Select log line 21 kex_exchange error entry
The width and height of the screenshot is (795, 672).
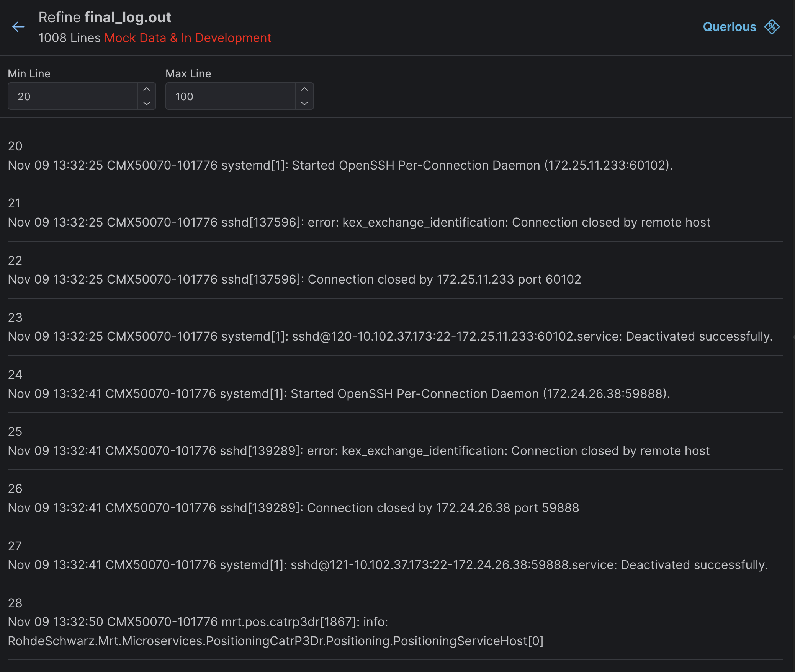pyautogui.click(x=359, y=222)
